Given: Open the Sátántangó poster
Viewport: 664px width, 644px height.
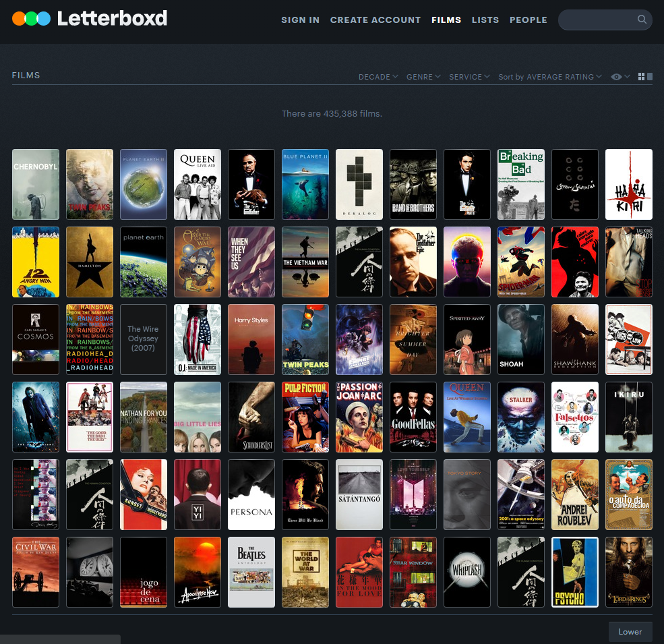Looking at the screenshot, I should tap(359, 494).
